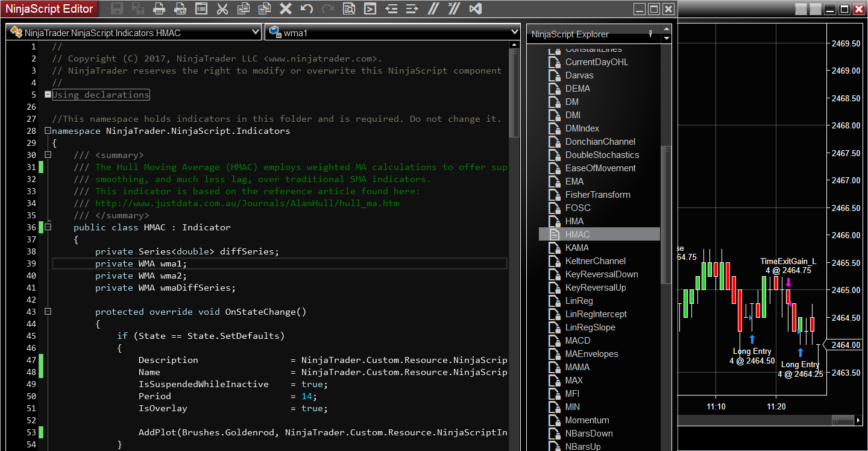The width and height of the screenshot is (868, 451).
Task: Select the KAMA indicator in NinjaScript Explorer
Action: pos(576,248)
